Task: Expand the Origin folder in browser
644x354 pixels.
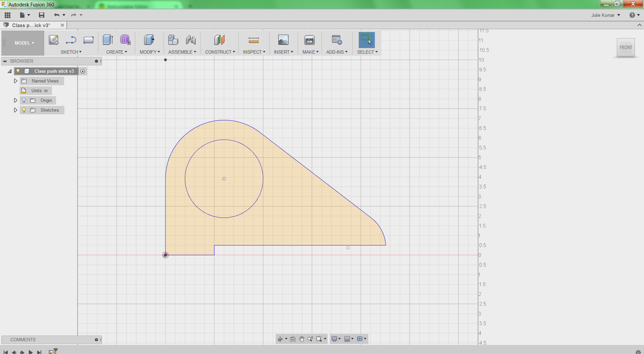Action: click(15, 100)
